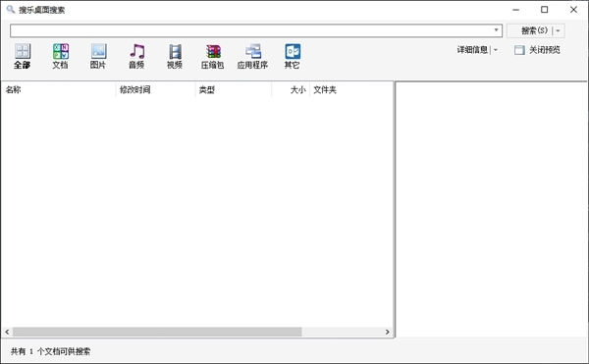
Task: Sort by the 名称 column header
Action: [59, 89]
